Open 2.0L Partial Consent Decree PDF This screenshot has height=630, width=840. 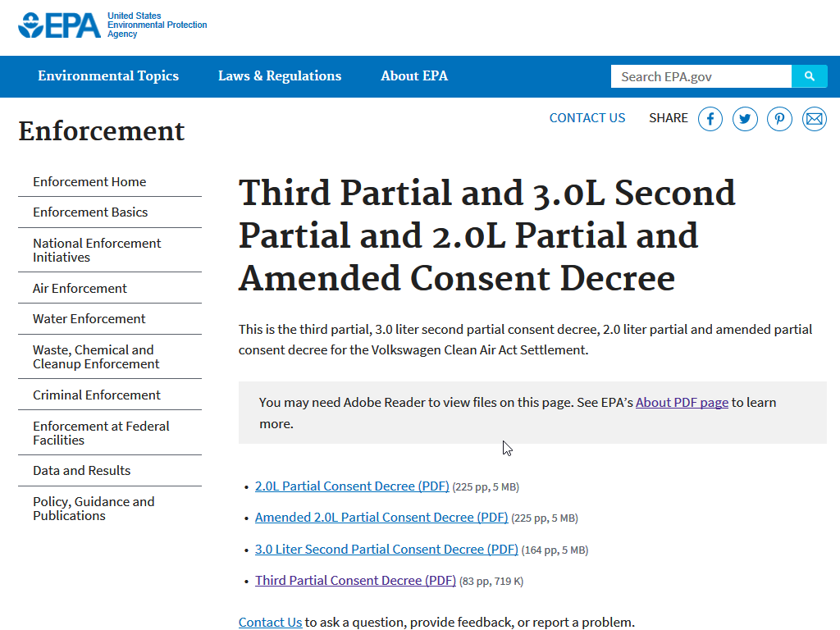[352, 486]
